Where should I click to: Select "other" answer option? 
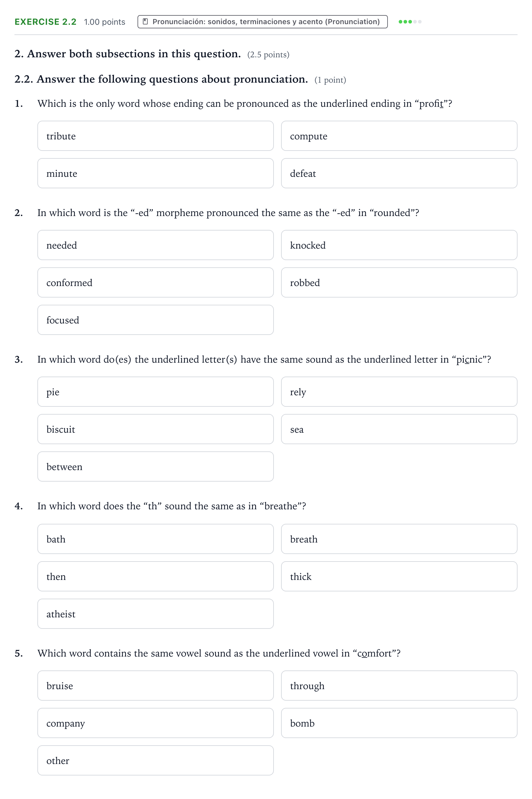click(155, 760)
